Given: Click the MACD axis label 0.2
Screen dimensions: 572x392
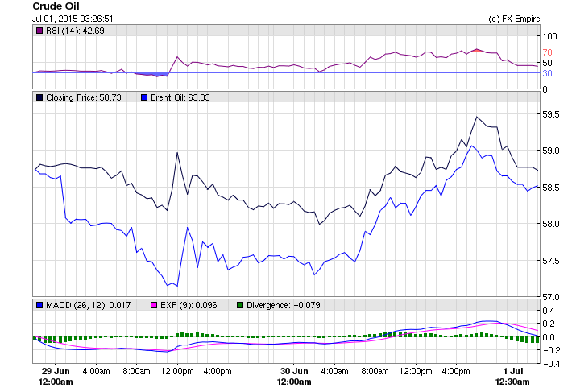Looking at the screenshot, I should coord(549,324).
